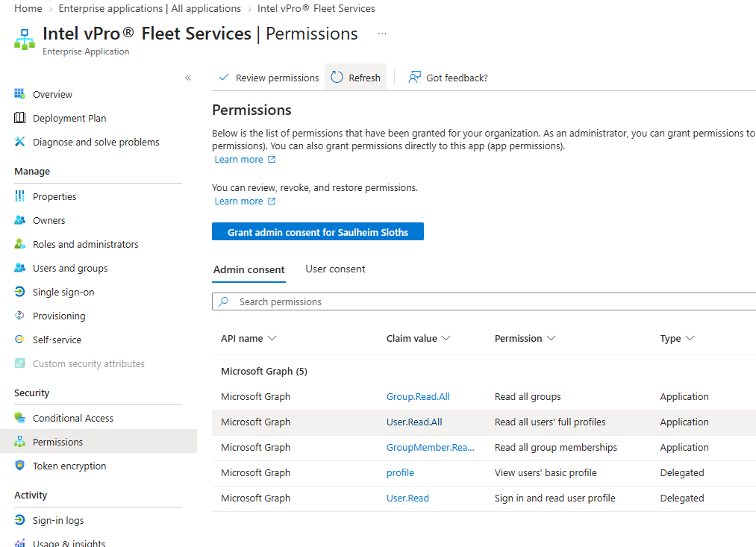This screenshot has height=547, width=756.
Task: Click external link icon beside second Learn more
Action: 272,201
